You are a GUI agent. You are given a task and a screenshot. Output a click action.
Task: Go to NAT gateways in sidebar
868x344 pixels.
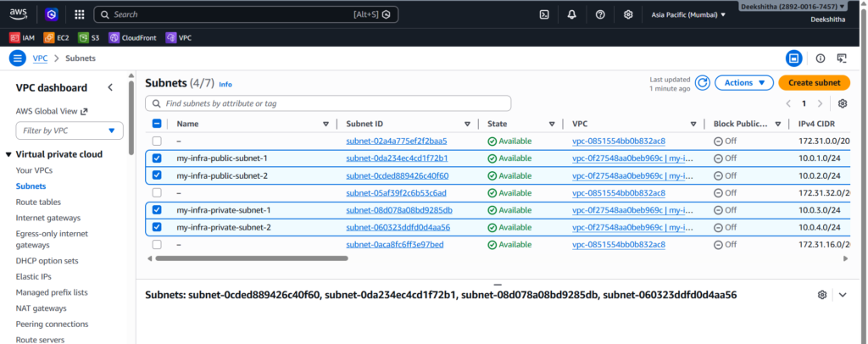click(41, 308)
